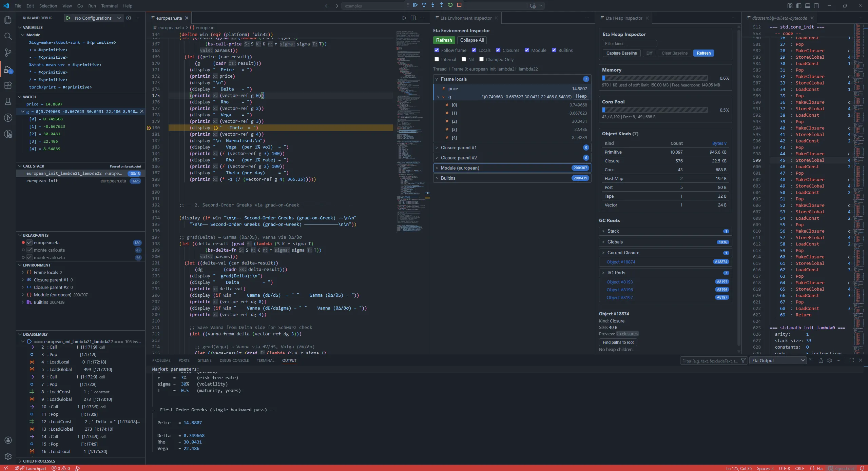Click the Collapse All button

(472, 40)
